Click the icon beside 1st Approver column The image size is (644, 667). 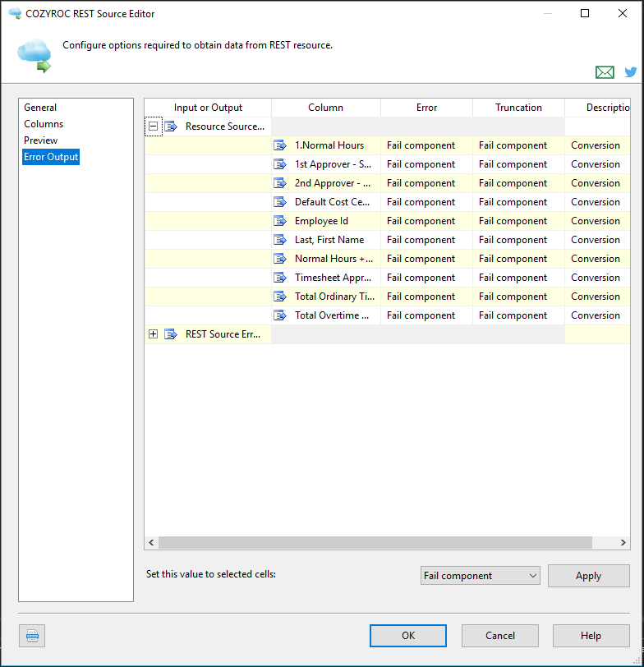pyautogui.click(x=280, y=164)
